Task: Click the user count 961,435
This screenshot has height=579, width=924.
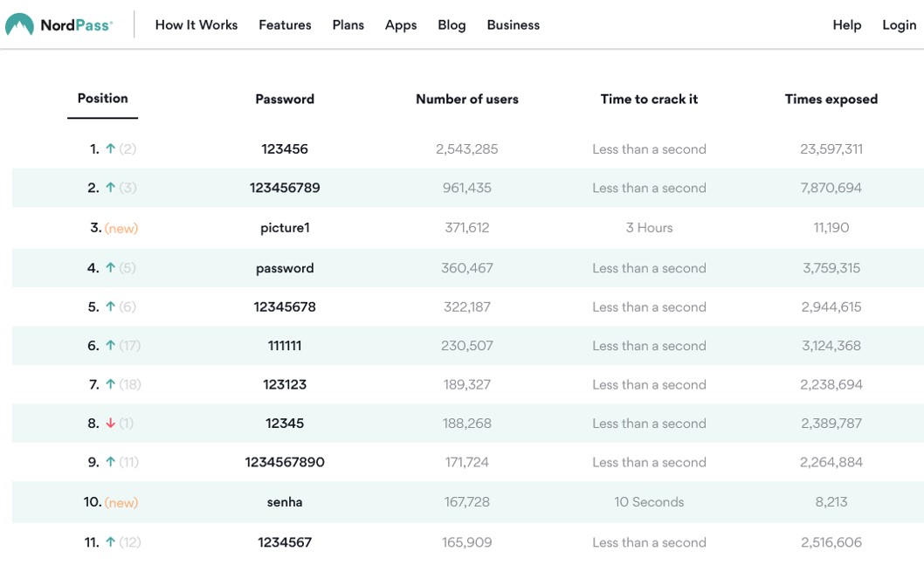Action: [x=466, y=189]
